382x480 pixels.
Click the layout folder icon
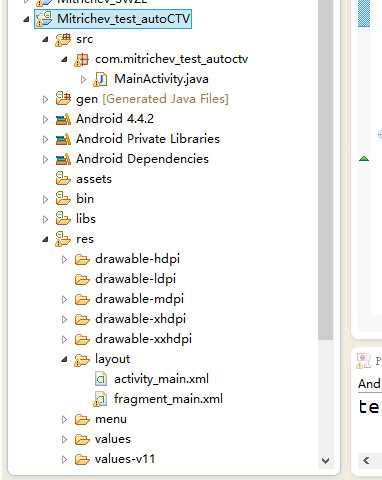coord(82,360)
